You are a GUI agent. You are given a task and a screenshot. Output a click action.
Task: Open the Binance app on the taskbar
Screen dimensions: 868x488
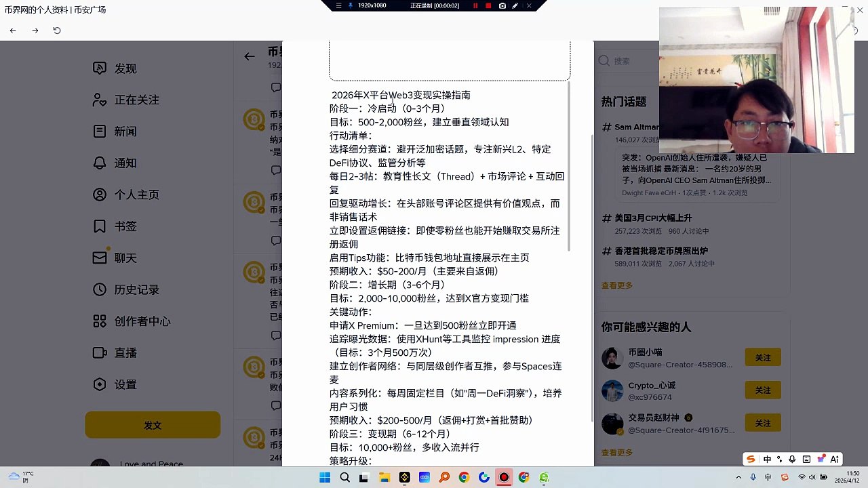point(404,477)
